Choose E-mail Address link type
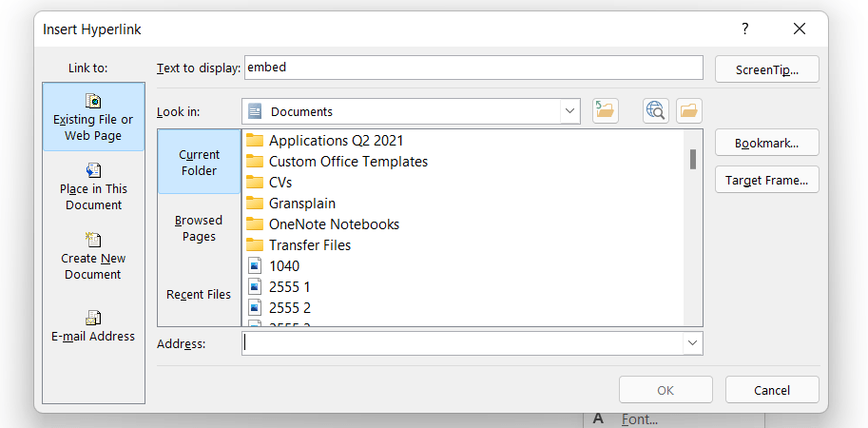868x428 pixels. tap(93, 325)
